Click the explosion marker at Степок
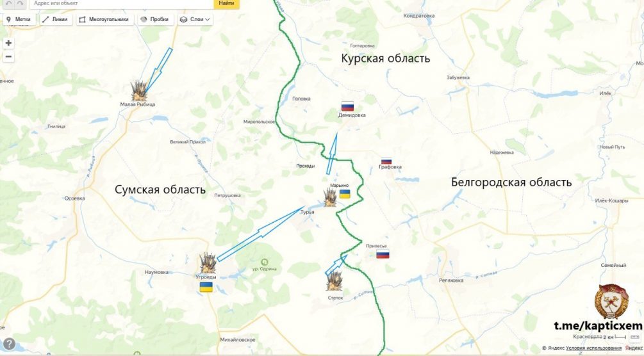The image size is (644, 356). [334, 281]
